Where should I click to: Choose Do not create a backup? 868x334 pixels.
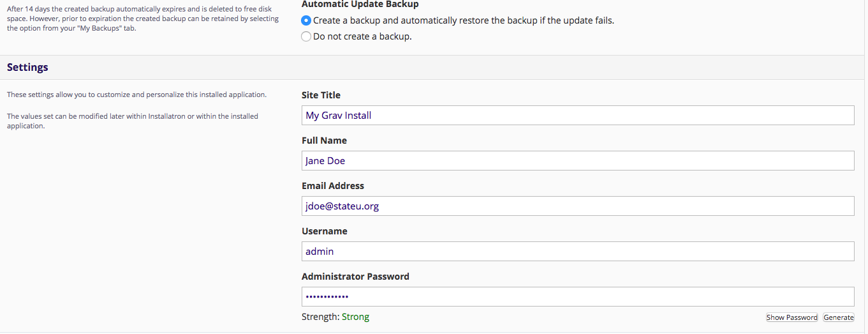[306, 36]
